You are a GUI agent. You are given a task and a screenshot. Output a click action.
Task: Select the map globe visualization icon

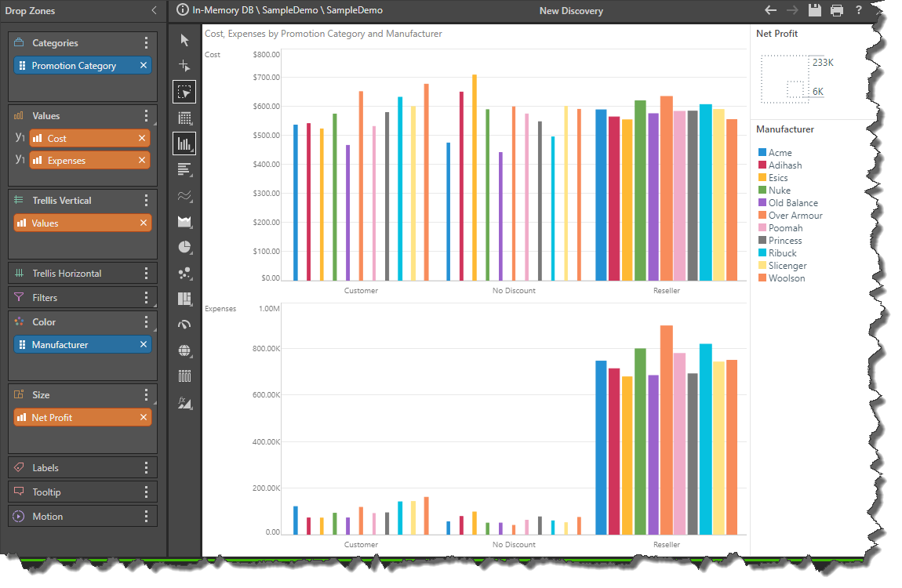(x=184, y=350)
